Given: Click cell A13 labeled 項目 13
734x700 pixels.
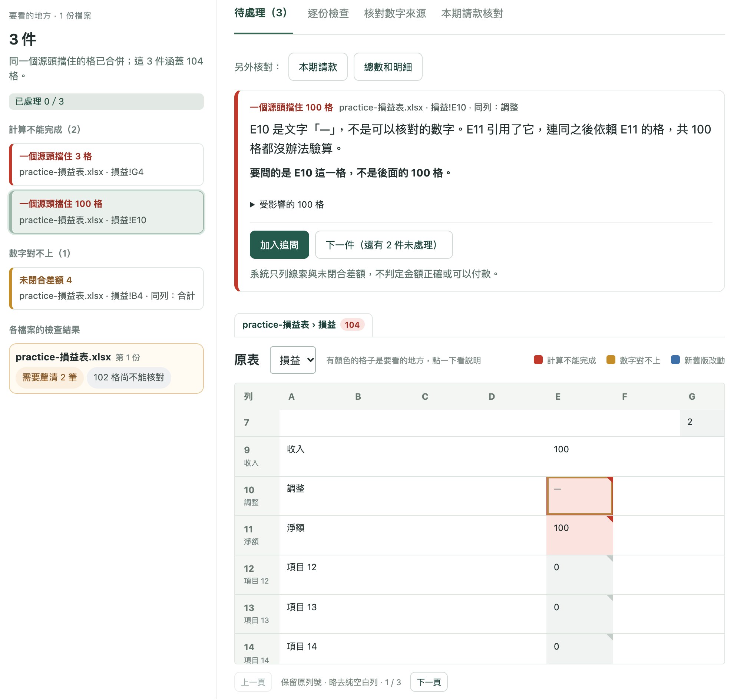Looking at the screenshot, I should coord(313,615).
